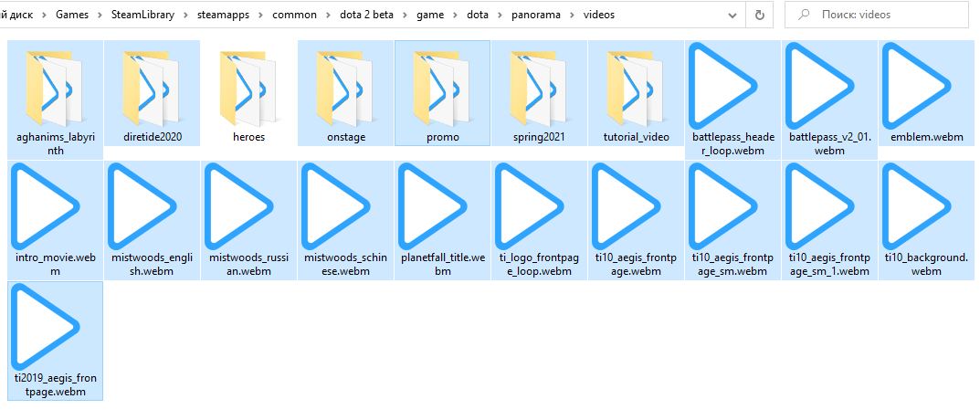
Task: Open the onstage folder icon
Action: pos(345,88)
